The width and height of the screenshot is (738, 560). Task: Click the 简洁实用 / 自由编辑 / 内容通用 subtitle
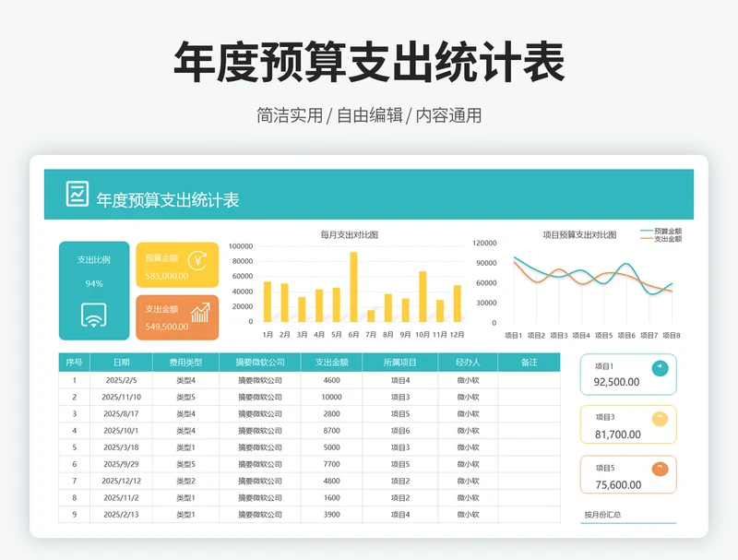point(369,115)
